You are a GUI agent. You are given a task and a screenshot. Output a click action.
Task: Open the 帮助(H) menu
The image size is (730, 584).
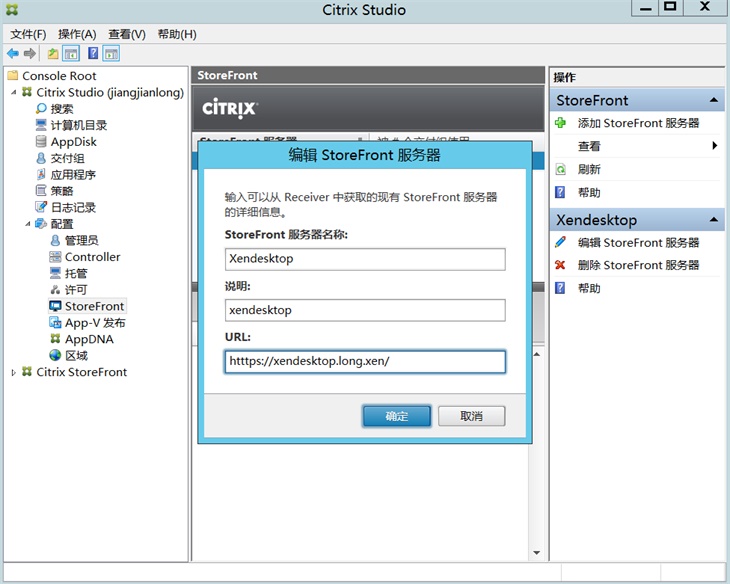tap(177, 34)
